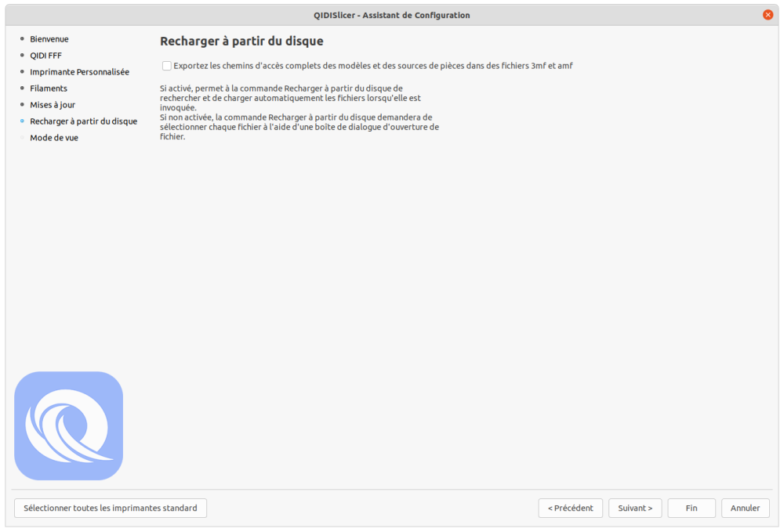Click the Recharger à partir du disque heading

(x=241, y=42)
